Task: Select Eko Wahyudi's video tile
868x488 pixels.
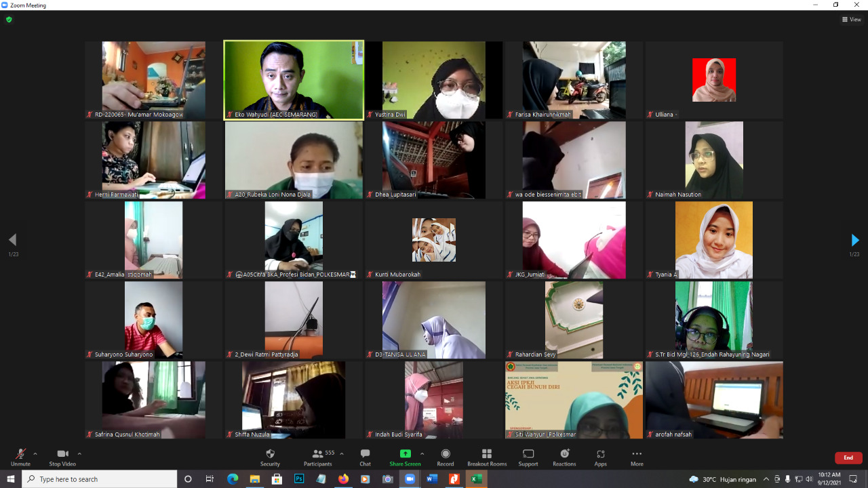Action: click(x=294, y=80)
